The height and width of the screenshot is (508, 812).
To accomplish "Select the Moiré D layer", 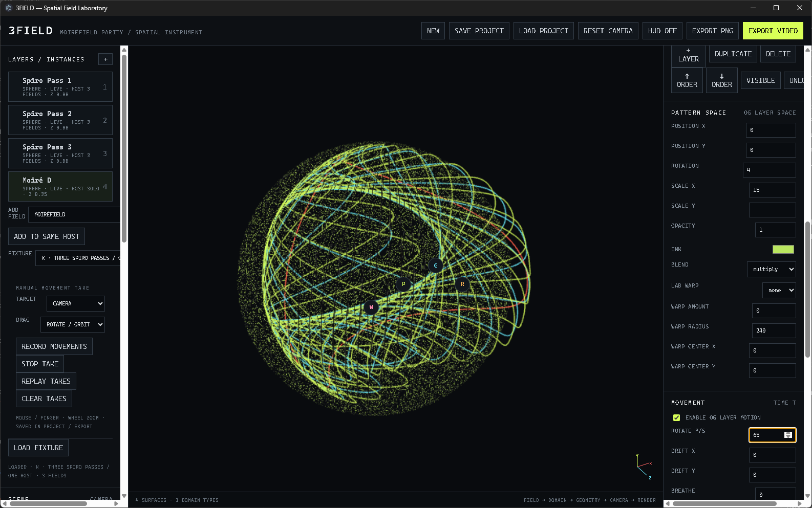I will click(60, 186).
